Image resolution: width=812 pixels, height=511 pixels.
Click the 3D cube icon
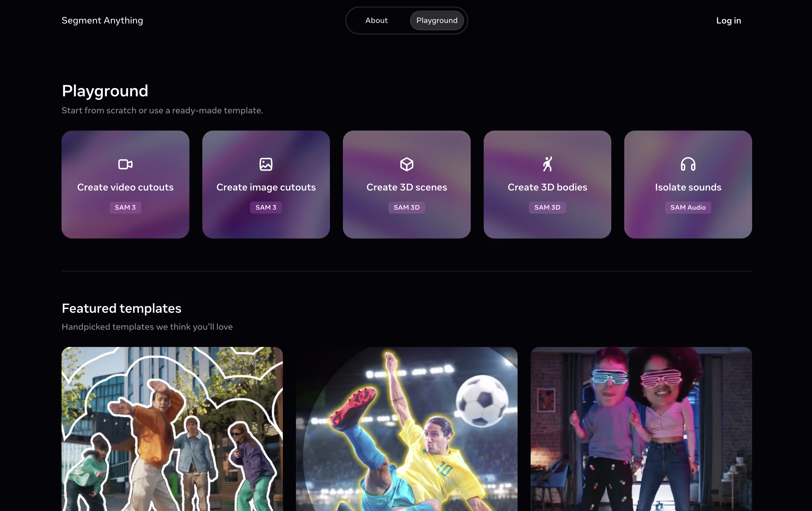coord(407,164)
